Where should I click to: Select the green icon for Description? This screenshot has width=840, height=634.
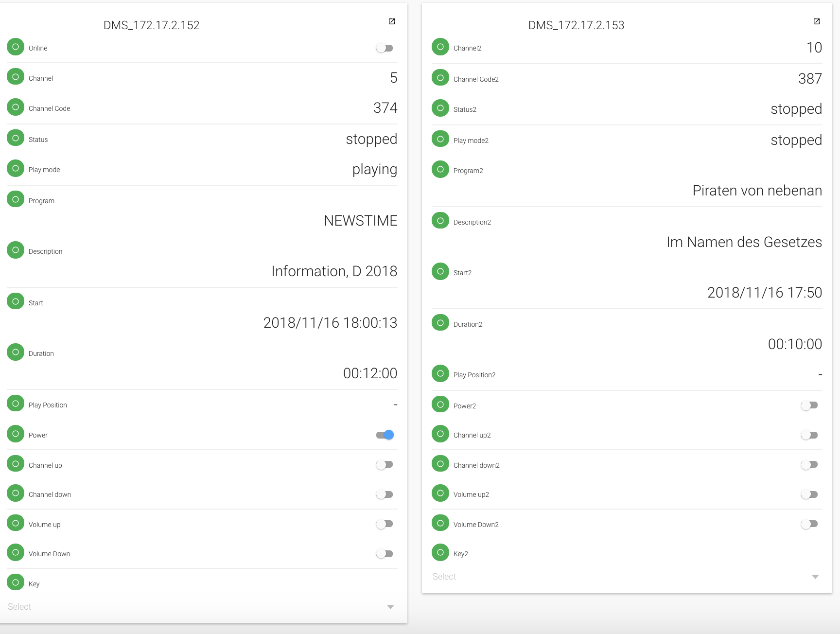point(16,250)
